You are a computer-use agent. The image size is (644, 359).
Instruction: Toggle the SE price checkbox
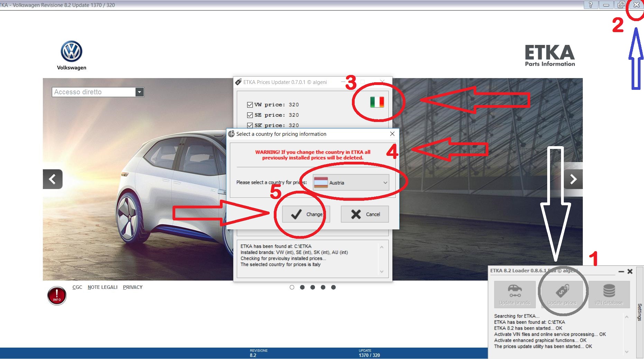(x=250, y=115)
